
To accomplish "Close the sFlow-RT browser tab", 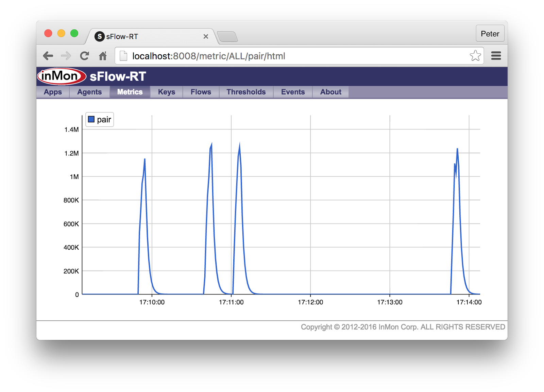I will (x=206, y=36).
